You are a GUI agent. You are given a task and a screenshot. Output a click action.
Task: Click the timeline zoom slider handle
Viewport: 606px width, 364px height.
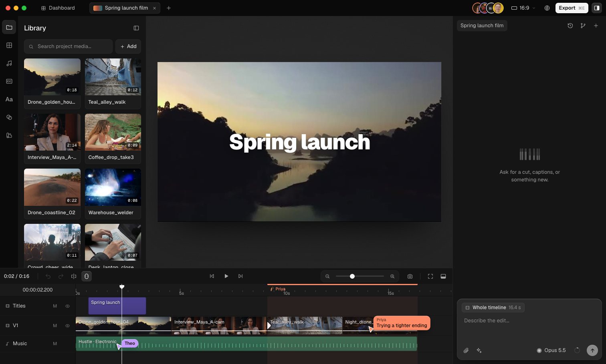pyautogui.click(x=352, y=276)
